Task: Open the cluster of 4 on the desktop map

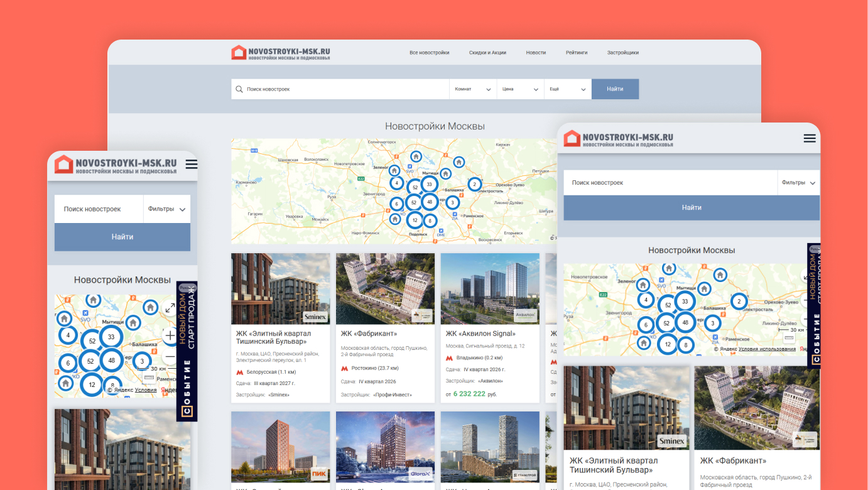Action: tap(396, 183)
